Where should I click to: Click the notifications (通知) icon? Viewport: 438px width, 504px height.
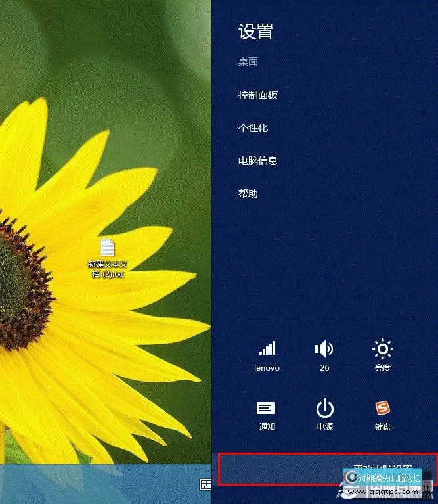266,409
